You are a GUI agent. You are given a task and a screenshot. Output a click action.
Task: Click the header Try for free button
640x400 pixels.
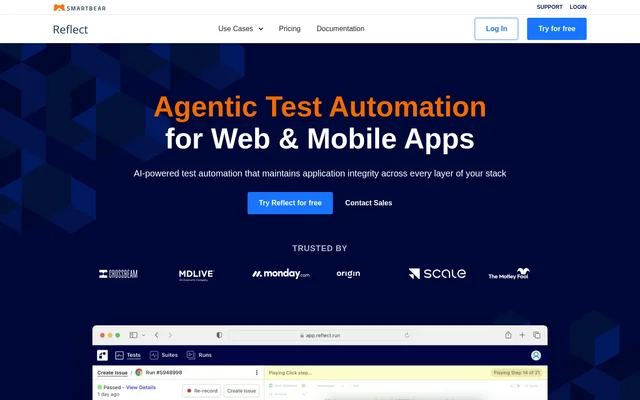click(x=557, y=29)
